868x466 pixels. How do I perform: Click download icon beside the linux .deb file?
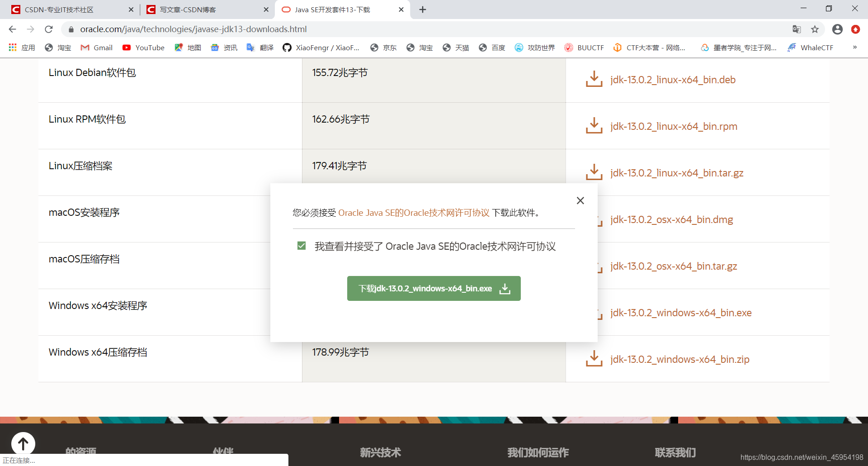[594, 79]
